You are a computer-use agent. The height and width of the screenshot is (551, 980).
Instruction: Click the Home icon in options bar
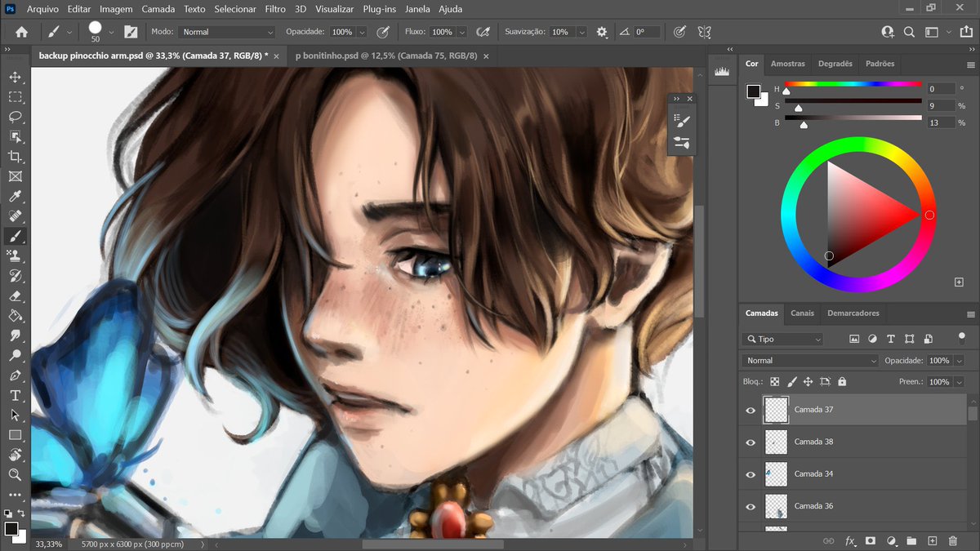pos(21,32)
